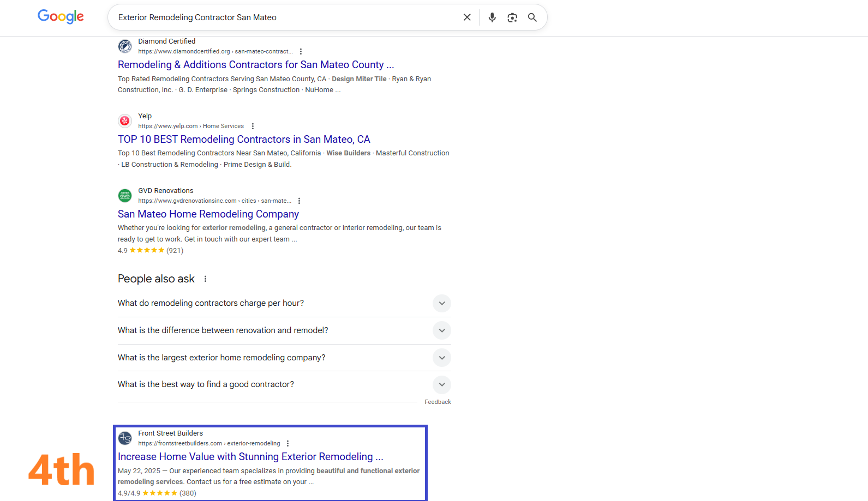Expand chevron for renovation versus remodel question
The height and width of the screenshot is (501, 868).
tap(442, 330)
